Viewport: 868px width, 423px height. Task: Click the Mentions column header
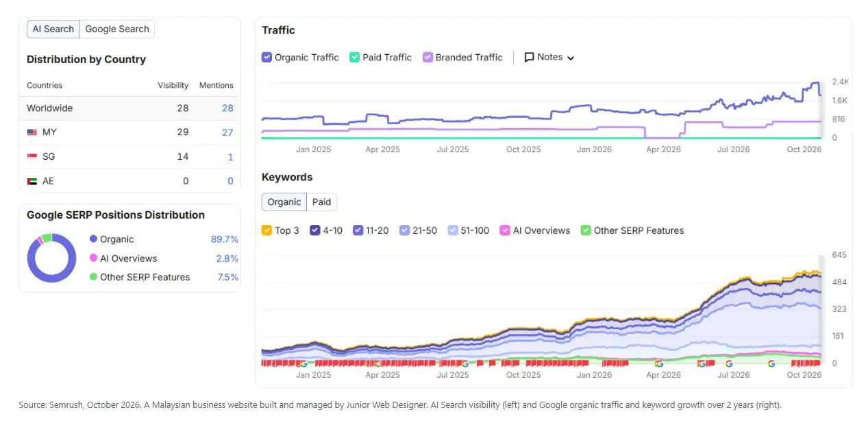[x=216, y=86]
